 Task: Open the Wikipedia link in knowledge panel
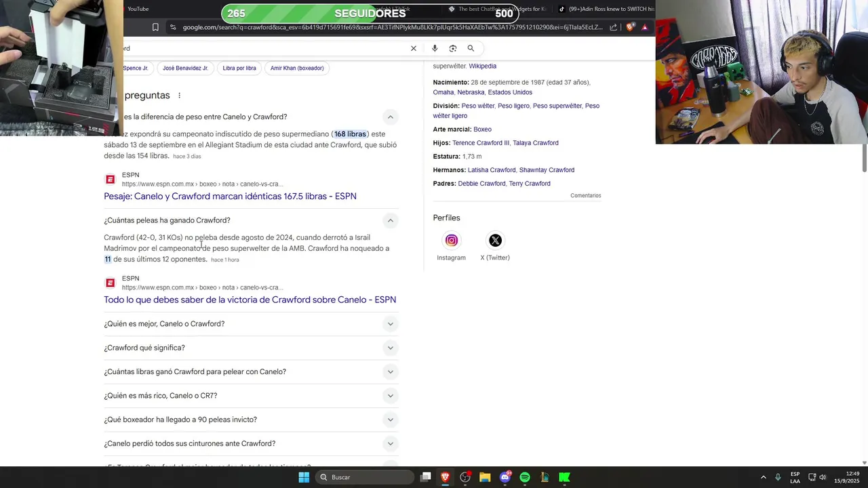click(x=483, y=66)
